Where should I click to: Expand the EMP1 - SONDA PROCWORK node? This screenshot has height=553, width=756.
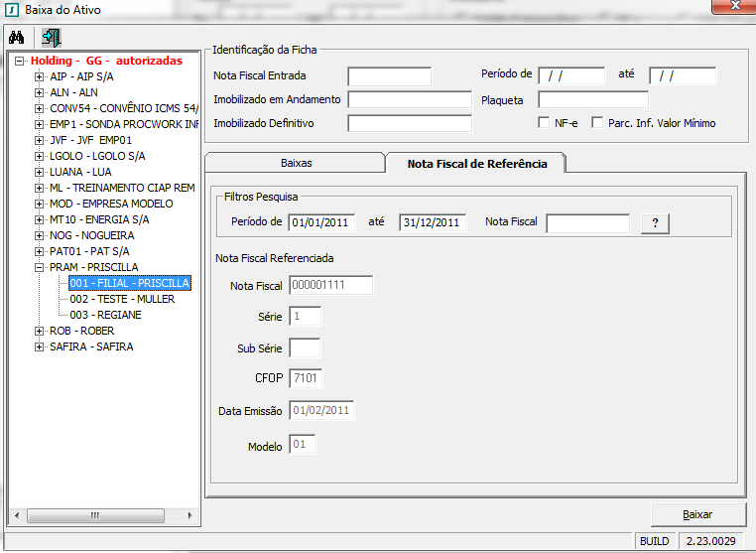[39, 124]
